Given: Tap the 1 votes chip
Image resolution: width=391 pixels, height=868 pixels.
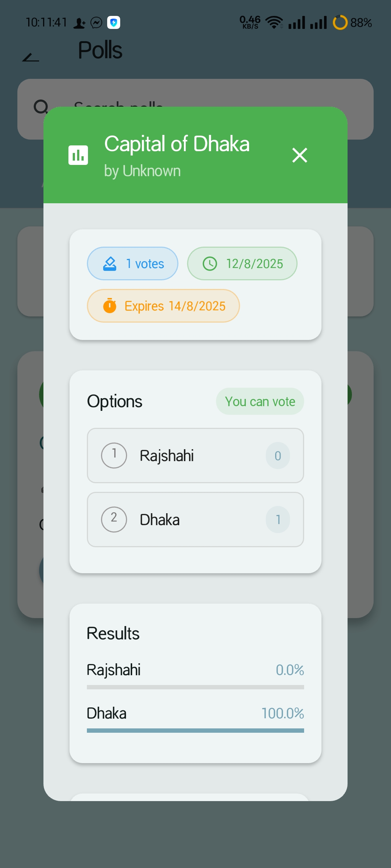Looking at the screenshot, I should point(133,264).
